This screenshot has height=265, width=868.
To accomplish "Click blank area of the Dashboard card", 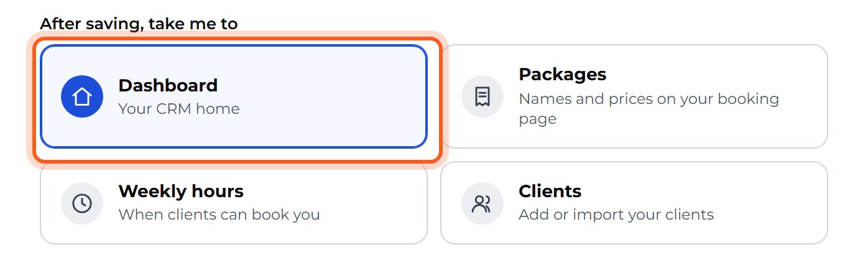I will [336, 96].
